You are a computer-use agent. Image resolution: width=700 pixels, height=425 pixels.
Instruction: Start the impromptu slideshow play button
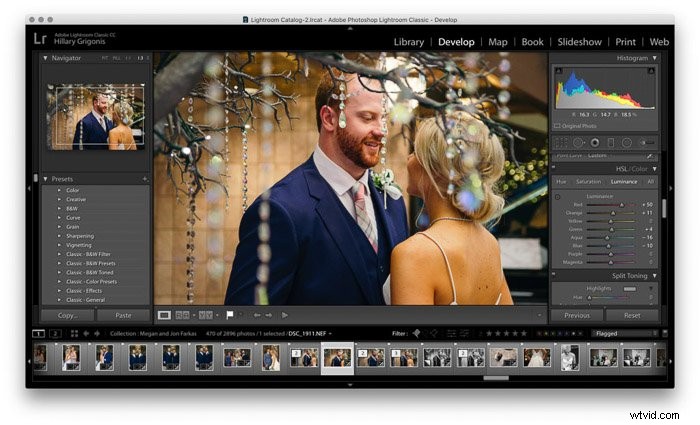click(x=284, y=315)
